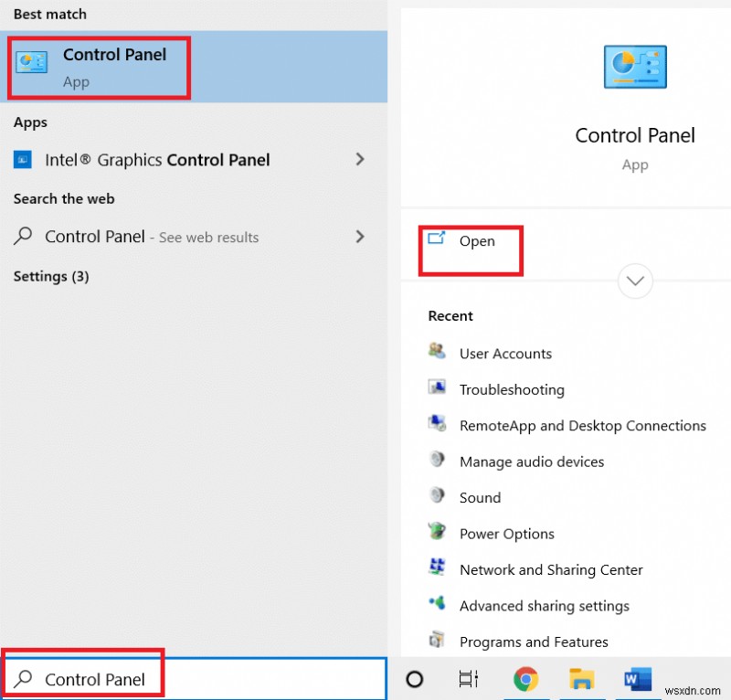731x700 pixels.
Task: Expand the Recent items chevron
Action: click(x=635, y=281)
